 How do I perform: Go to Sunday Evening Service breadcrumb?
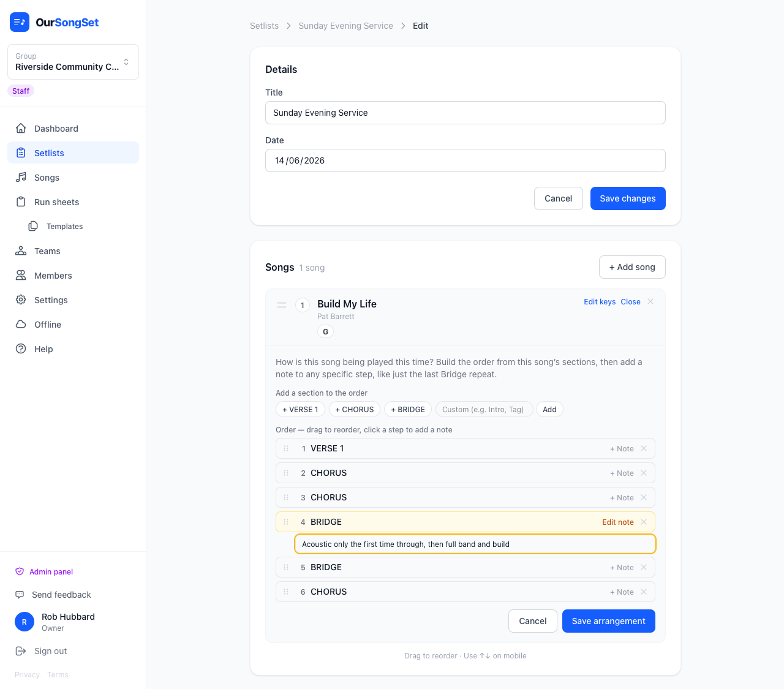345,26
